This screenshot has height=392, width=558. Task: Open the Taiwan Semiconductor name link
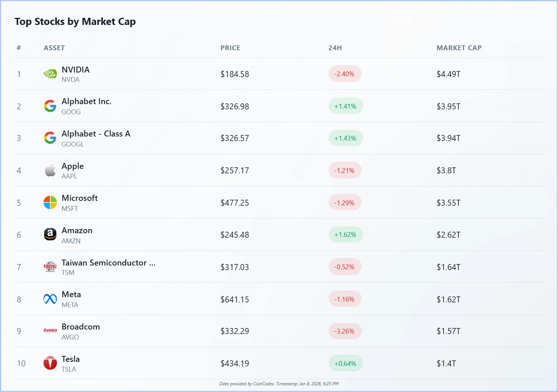[108, 263]
